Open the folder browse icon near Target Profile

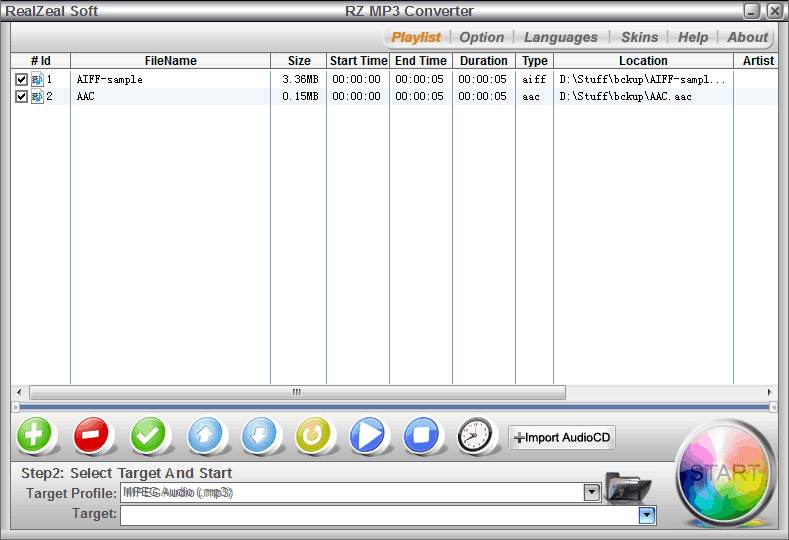pos(627,488)
